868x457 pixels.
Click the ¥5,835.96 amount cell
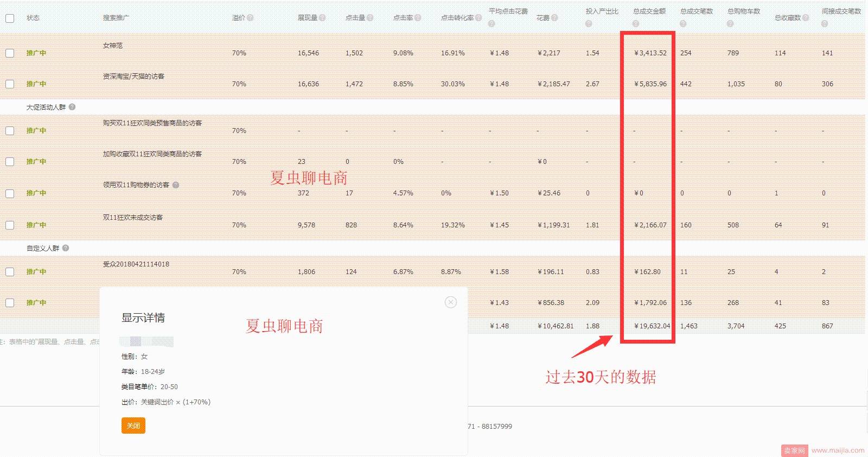(650, 84)
